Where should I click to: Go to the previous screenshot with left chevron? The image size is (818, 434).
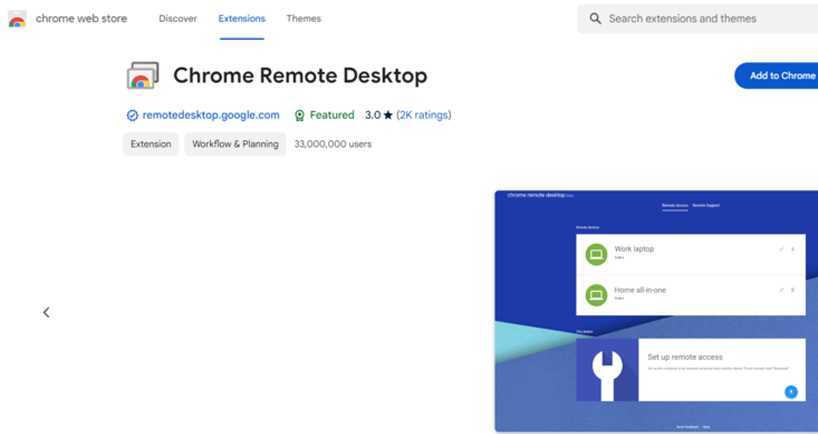tap(46, 312)
